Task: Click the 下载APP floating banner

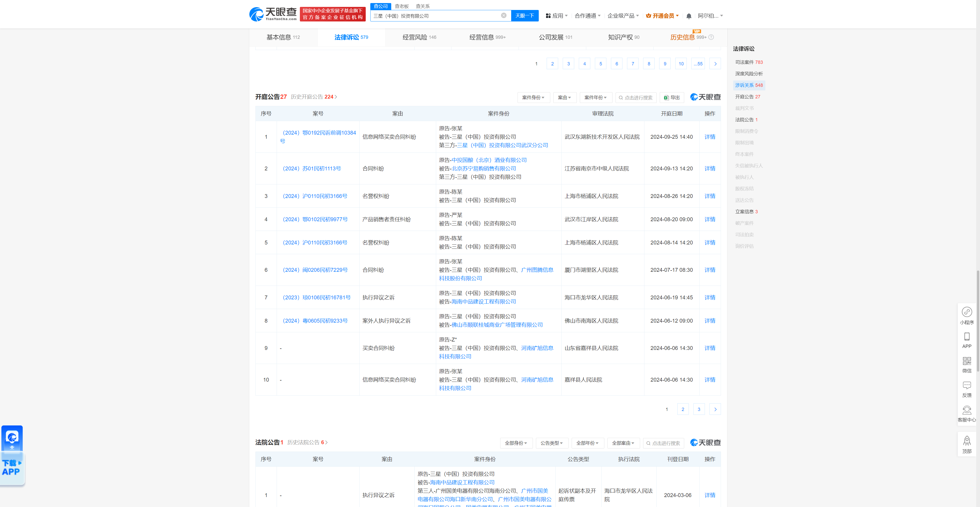Action: (x=12, y=455)
